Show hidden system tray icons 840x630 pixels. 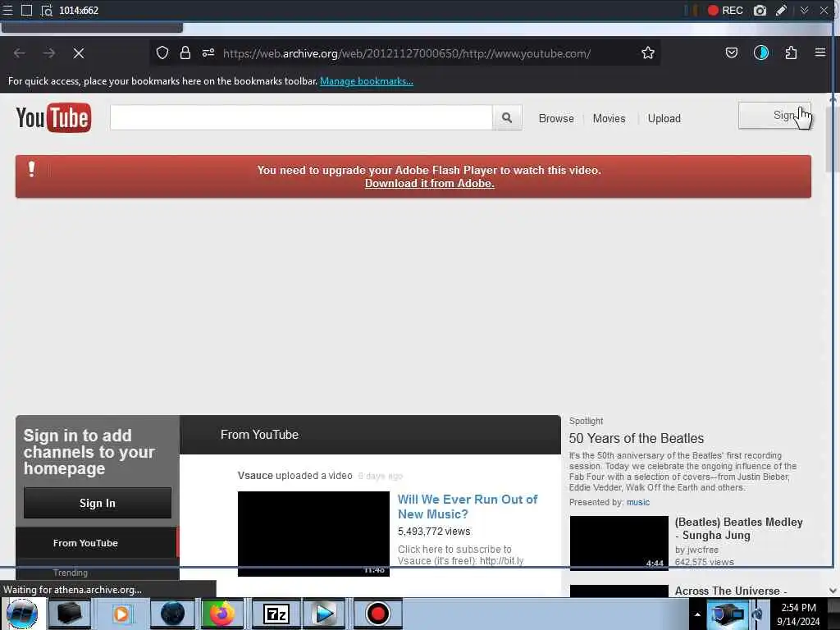click(x=697, y=614)
